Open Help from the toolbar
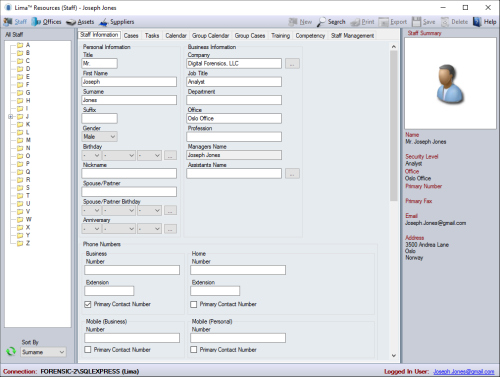Viewport: 500px width, 377px height. click(x=484, y=22)
